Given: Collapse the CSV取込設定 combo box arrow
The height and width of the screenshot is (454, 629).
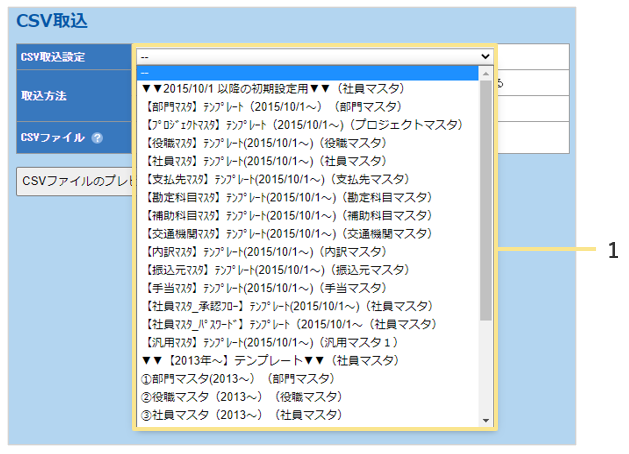Looking at the screenshot, I should [x=486, y=57].
